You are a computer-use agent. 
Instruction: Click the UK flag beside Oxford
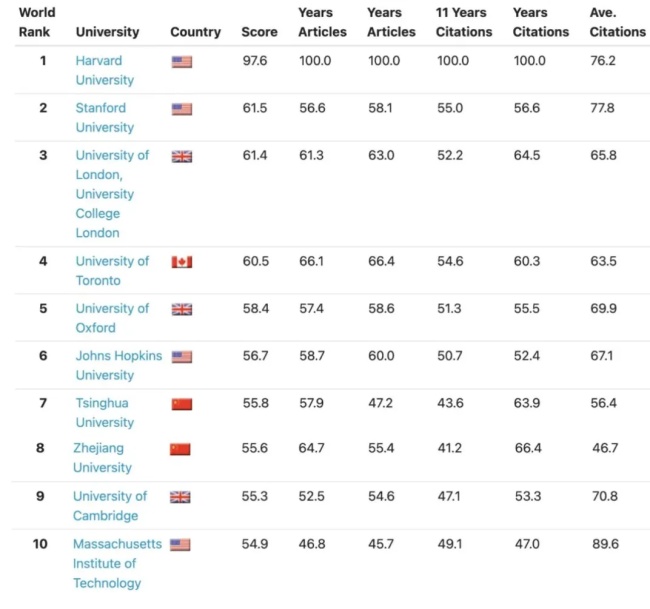[x=182, y=309]
